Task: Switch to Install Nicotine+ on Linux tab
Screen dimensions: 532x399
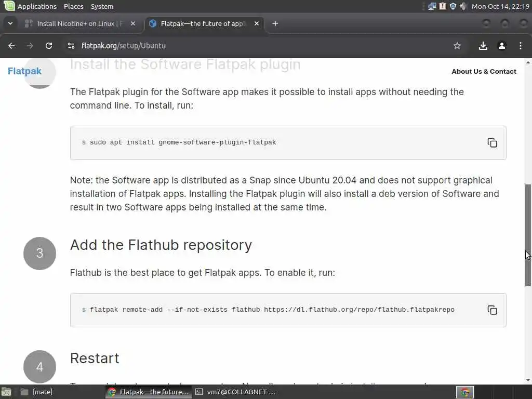Action: tap(78, 23)
